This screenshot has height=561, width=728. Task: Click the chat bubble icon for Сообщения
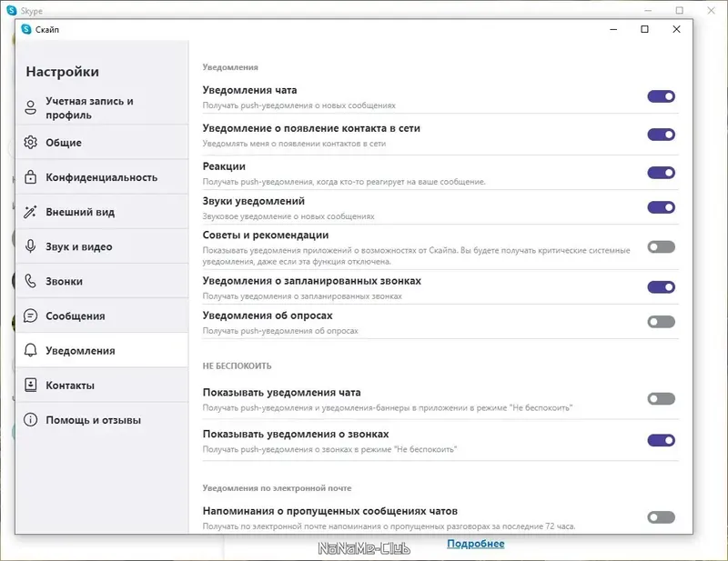28,316
